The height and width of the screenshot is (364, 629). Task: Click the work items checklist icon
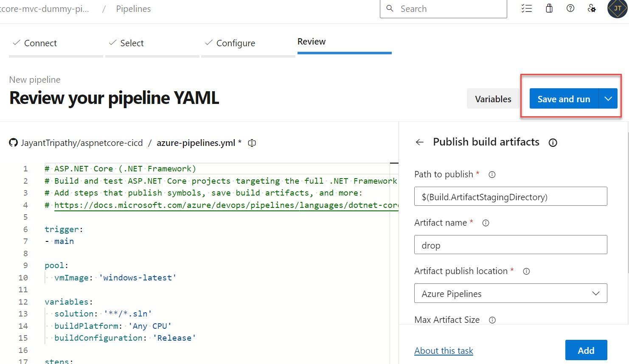(x=527, y=8)
